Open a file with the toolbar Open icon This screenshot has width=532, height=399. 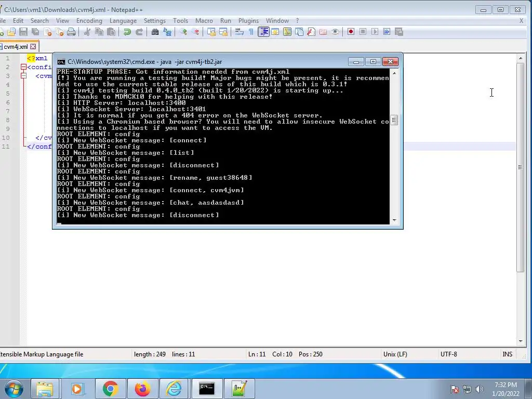(11, 32)
